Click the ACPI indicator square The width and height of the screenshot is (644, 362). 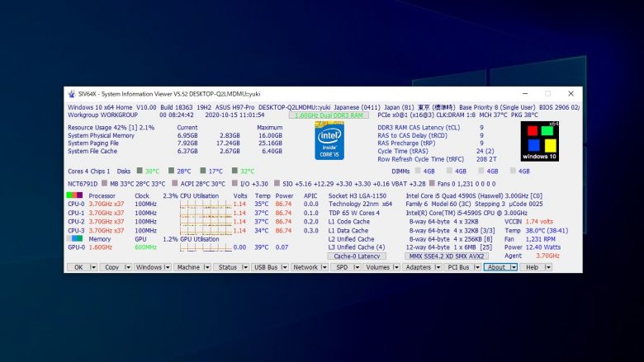pos(175,183)
